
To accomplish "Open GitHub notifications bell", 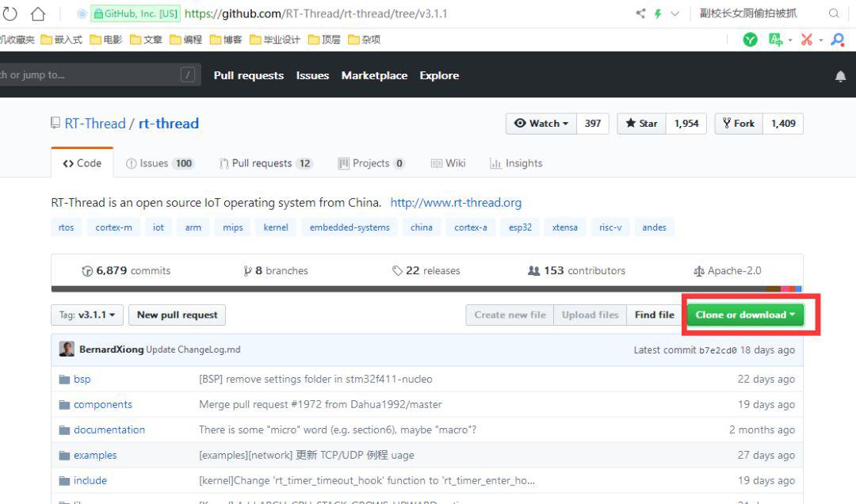I will (840, 76).
